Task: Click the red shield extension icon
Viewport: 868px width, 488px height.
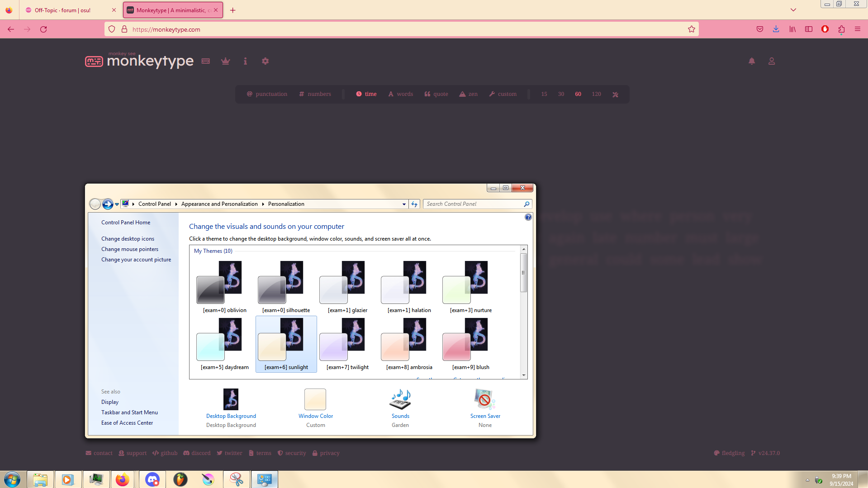Action: pyautogui.click(x=825, y=29)
